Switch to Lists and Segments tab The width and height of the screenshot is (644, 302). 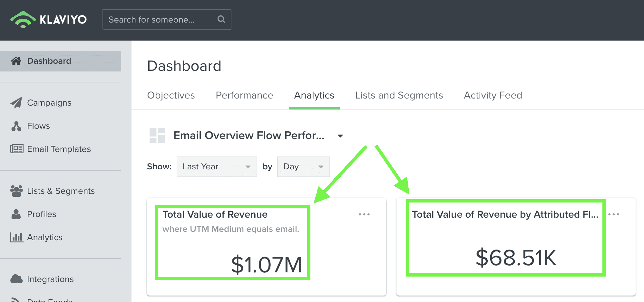399,95
